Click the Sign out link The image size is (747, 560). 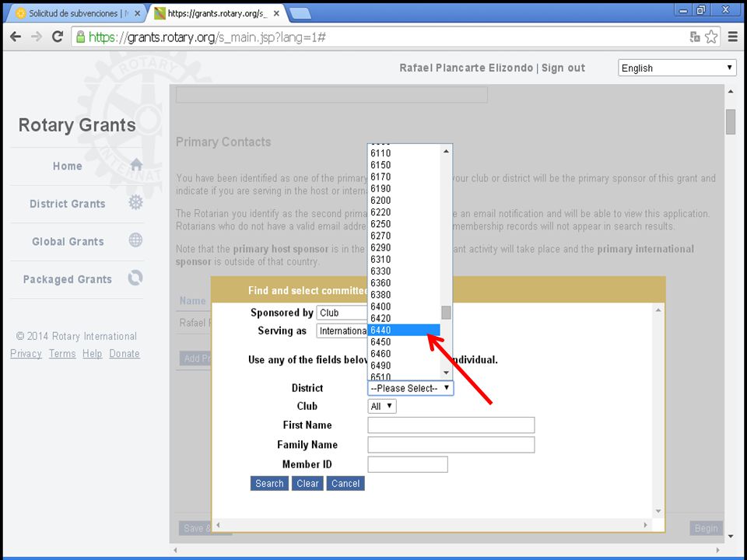[x=563, y=68]
